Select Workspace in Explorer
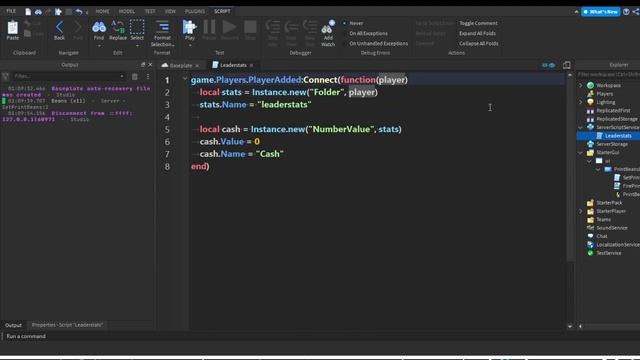Viewport: 640px width, 360px height. [608, 85]
